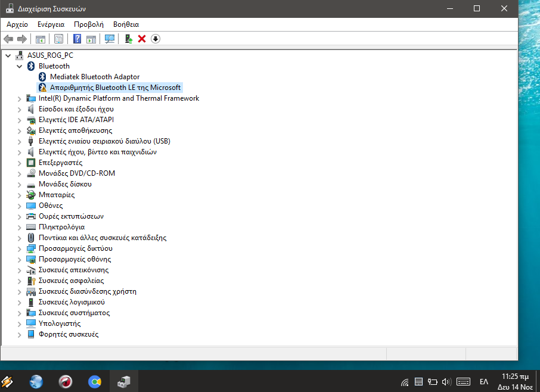Open the Προβολή menu
This screenshot has height=392, width=540.
pos(89,24)
